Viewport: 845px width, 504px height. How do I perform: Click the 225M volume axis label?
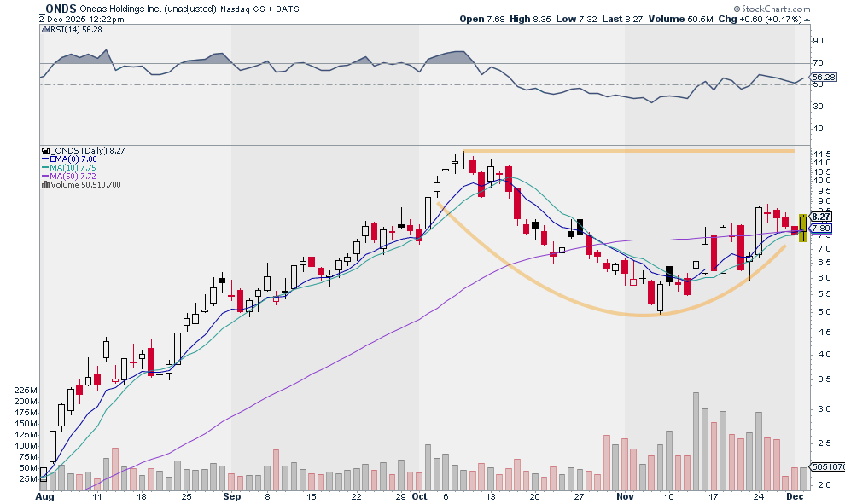point(26,391)
